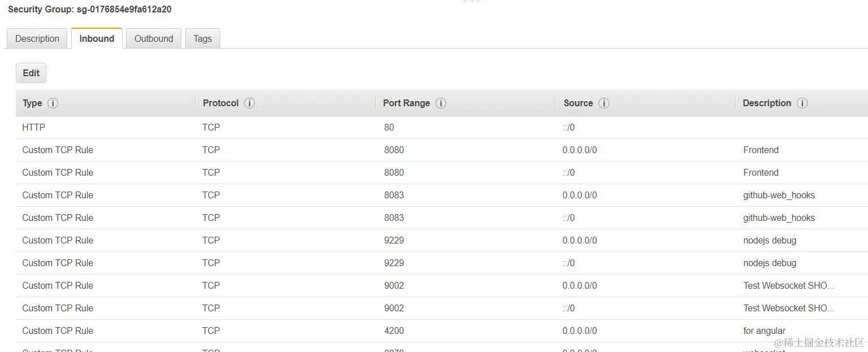Viewport: 868px width, 352px height.
Task: Click the info icon beside Description header
Action: (x=802, y=103)
